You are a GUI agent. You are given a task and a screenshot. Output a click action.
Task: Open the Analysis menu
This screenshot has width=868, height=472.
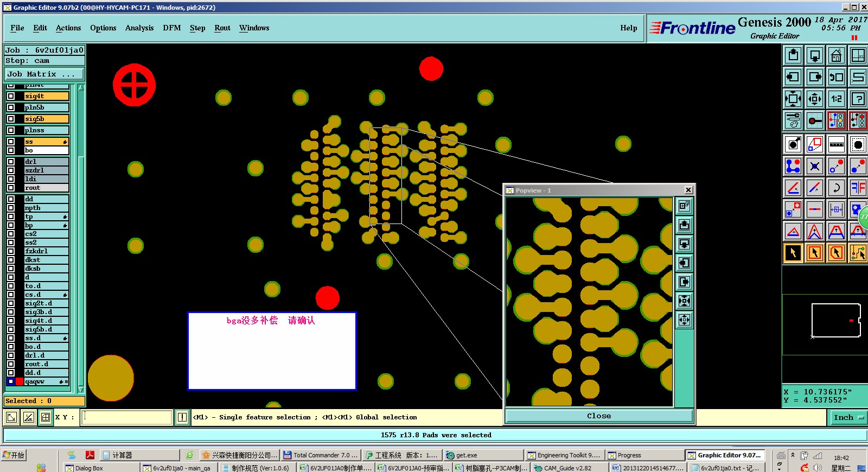coord(139,28)
